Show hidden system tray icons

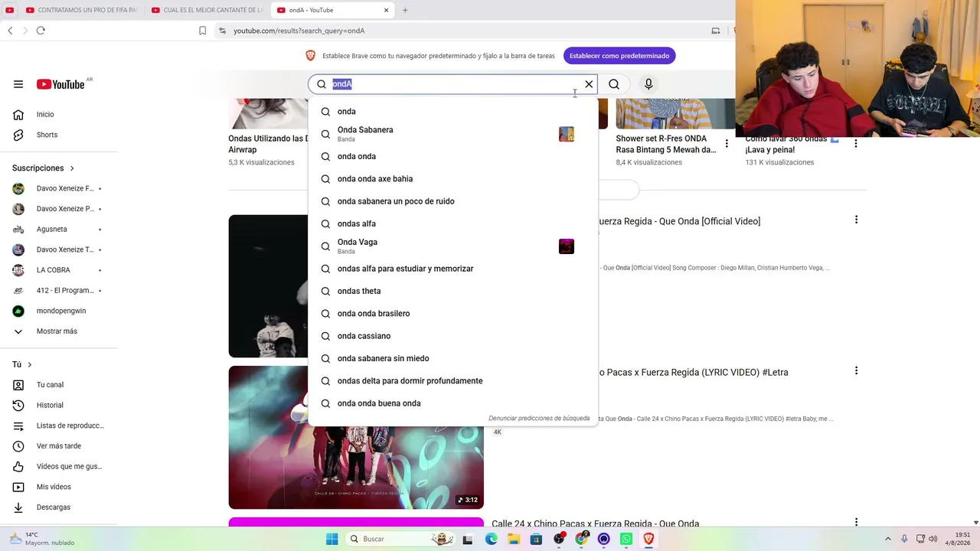(x=888, y=539)
